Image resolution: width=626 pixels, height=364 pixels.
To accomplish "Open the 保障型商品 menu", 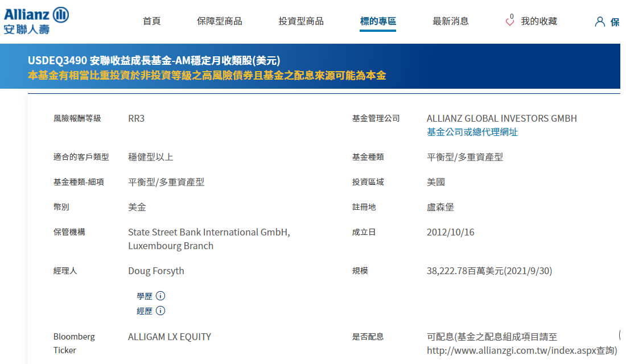I will (x=220, y=21).
